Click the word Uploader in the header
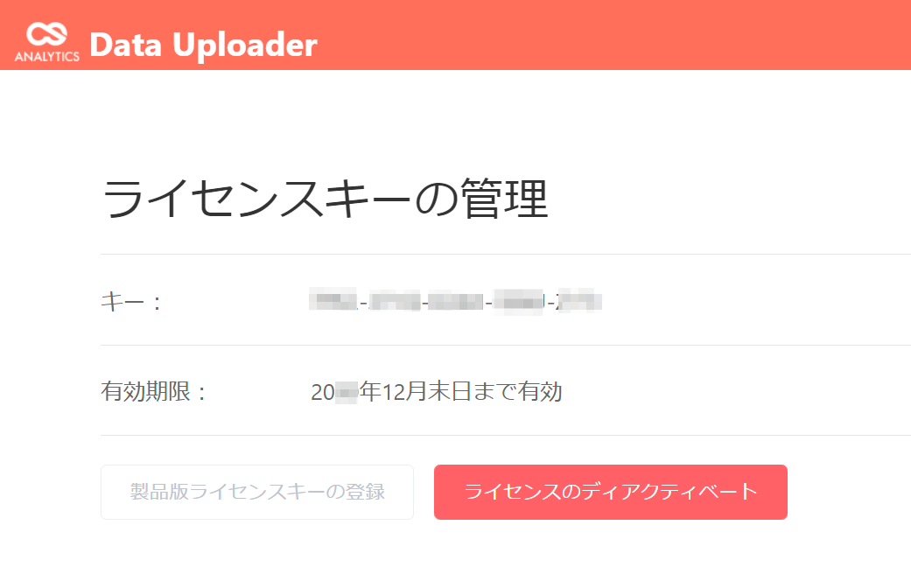Image resolution: width=911 pixels, height=588 pixels. point(245,45)
